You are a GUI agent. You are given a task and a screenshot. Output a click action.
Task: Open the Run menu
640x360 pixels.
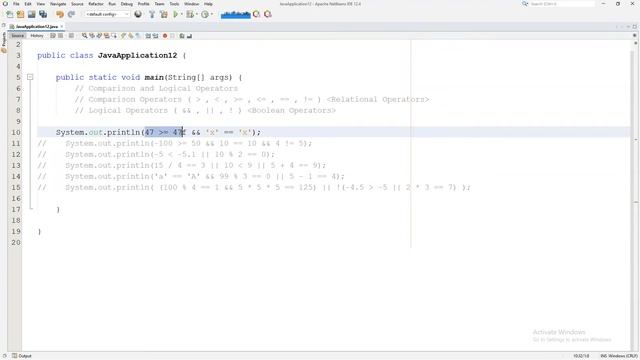pos(112,4)
